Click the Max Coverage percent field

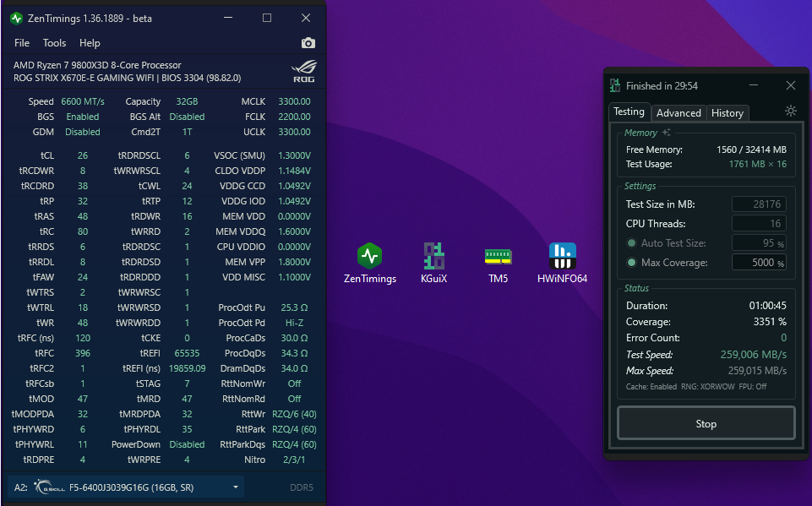point(759,263)
